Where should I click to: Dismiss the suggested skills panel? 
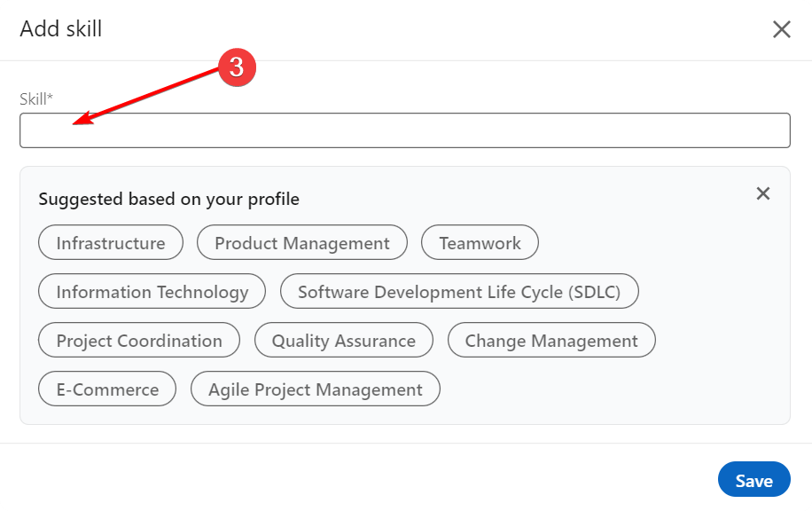point(762,193)
